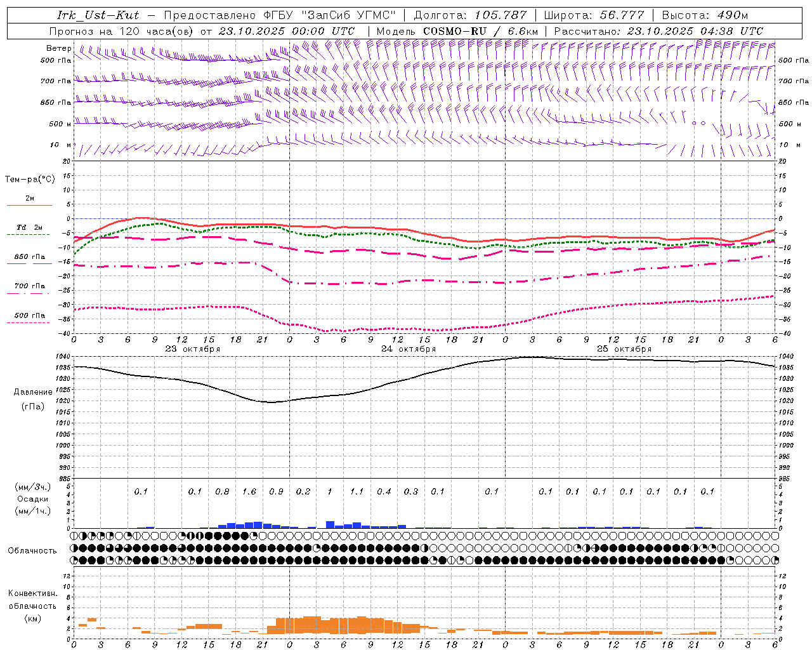Click the latitude value Широта: 56.777
This screenshot has width=812, height=650.
[x=594, y=15]
